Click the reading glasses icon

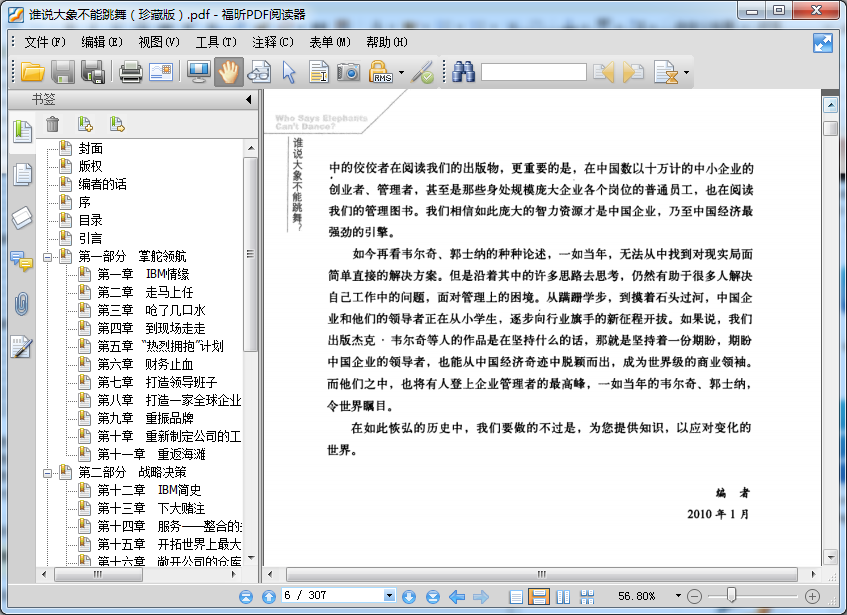coord(259,72)
